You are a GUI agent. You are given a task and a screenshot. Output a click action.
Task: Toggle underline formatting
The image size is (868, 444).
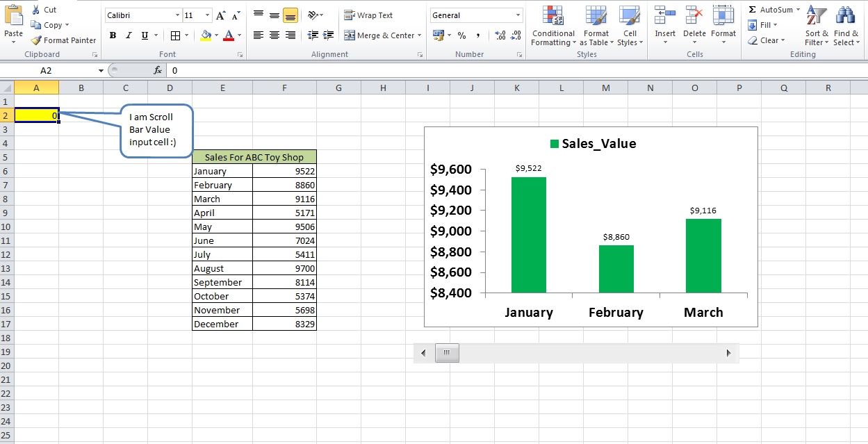pos(142,35)
